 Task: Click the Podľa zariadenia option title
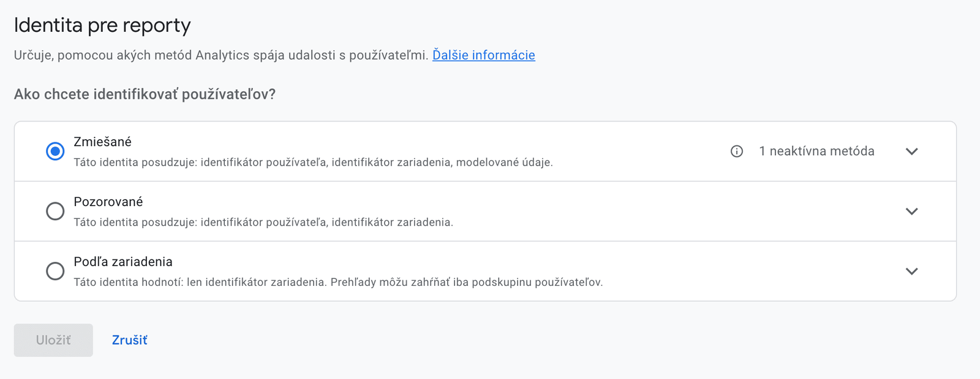pos(123,262)
